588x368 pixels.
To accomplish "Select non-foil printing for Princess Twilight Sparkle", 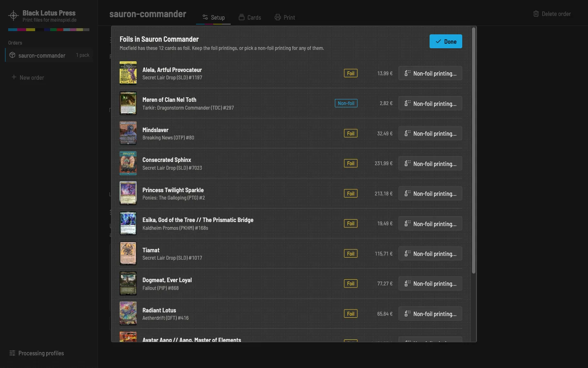I will tap(430, 194).
